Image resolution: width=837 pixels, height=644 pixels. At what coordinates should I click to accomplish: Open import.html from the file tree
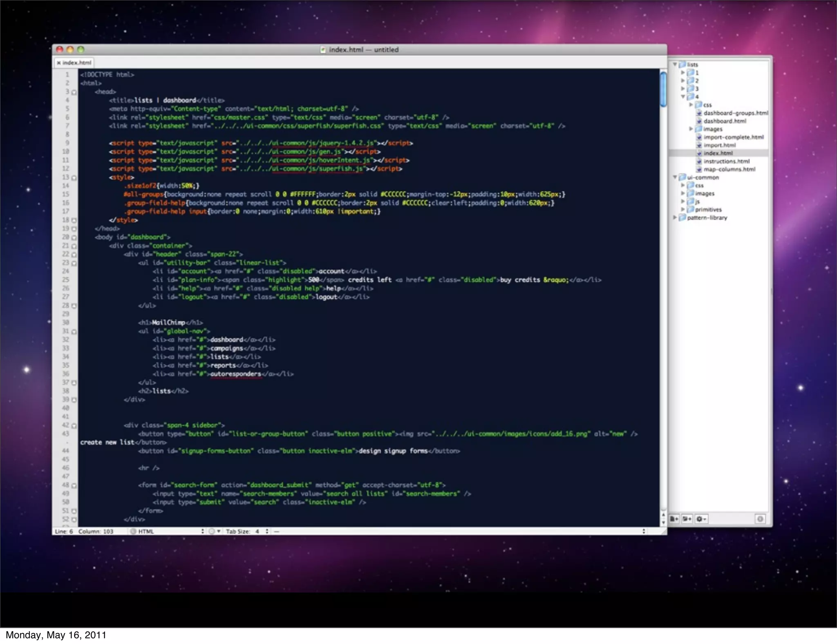click(719, 145)
